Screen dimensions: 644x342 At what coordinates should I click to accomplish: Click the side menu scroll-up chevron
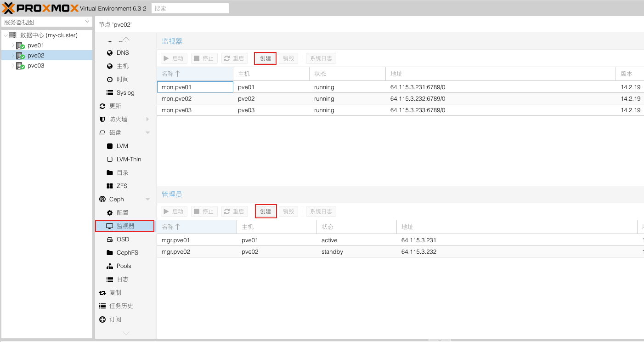point(126,39)
